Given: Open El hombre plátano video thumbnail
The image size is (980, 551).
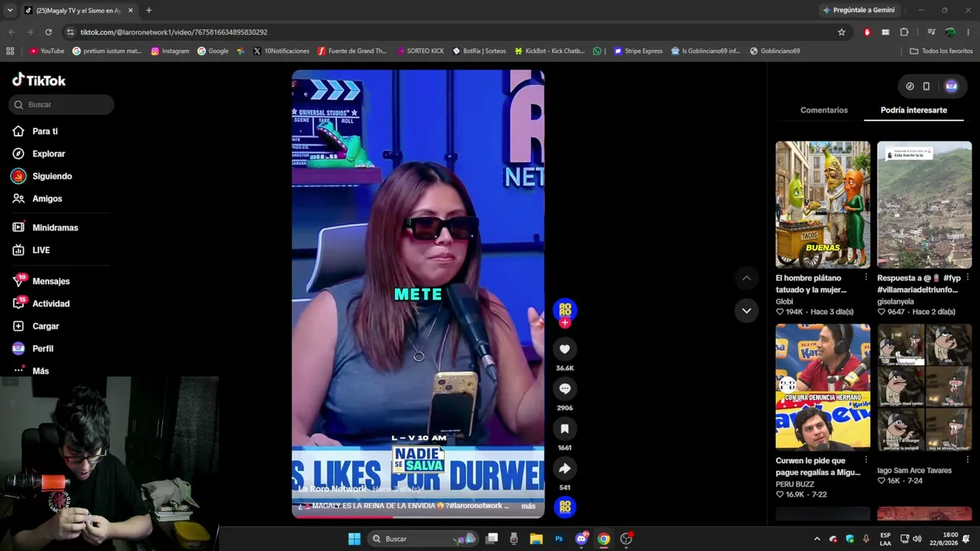Looking at the screenshot, I should (823, 204).
